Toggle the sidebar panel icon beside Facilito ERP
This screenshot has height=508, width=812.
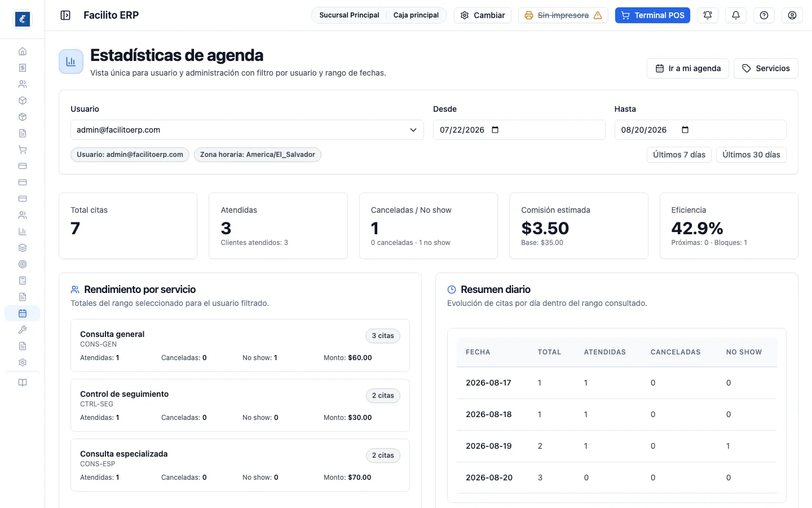point(65,15)
